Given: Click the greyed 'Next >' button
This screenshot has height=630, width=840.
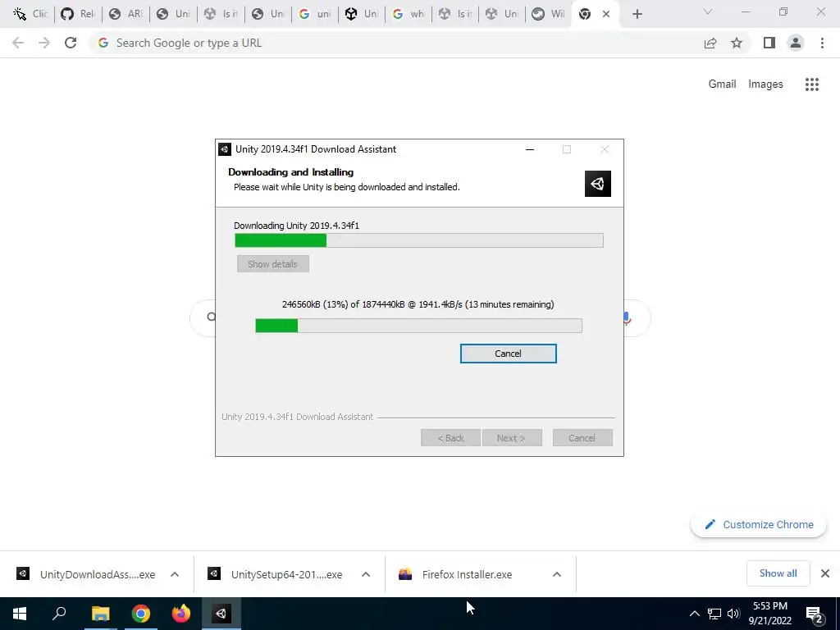Looking at the screenshot, I should 511,438.
